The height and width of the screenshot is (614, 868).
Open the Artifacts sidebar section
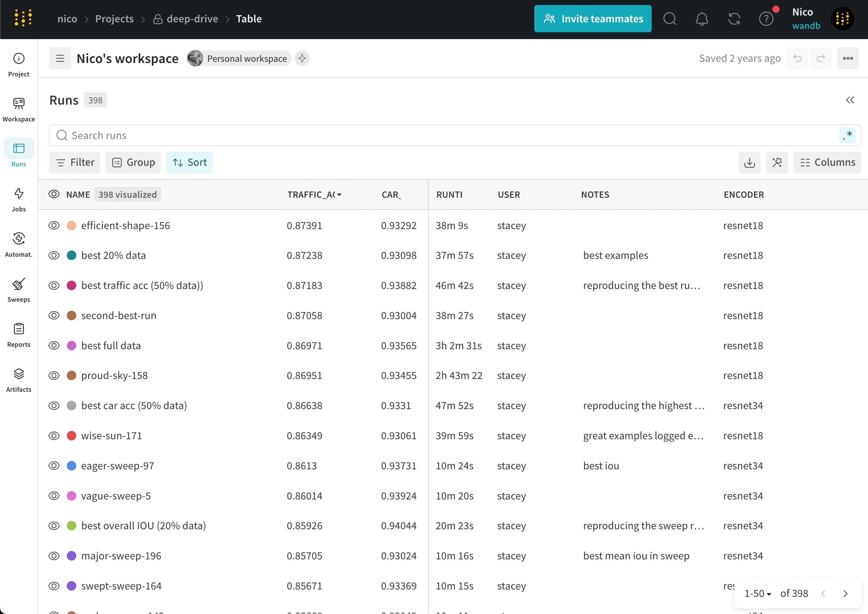pyautogui.click(x=19, y=380)
